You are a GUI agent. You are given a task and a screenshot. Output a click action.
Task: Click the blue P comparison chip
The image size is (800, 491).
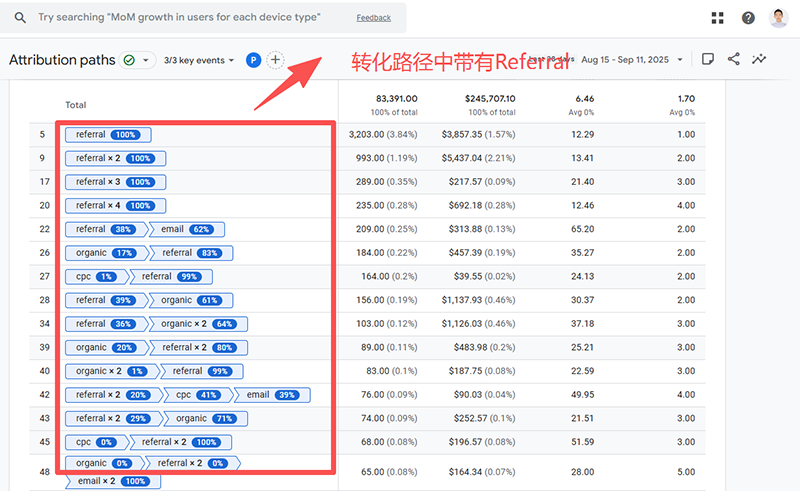click(254, 60)
